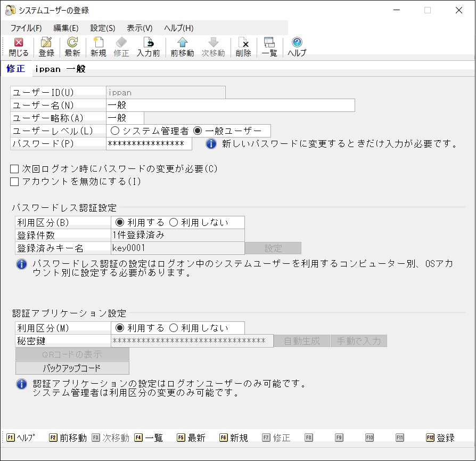Delete the user with the 削除 icon
The height and width of the screenshot is (461, 476).
pyautogui.click(x=243, y=47)
